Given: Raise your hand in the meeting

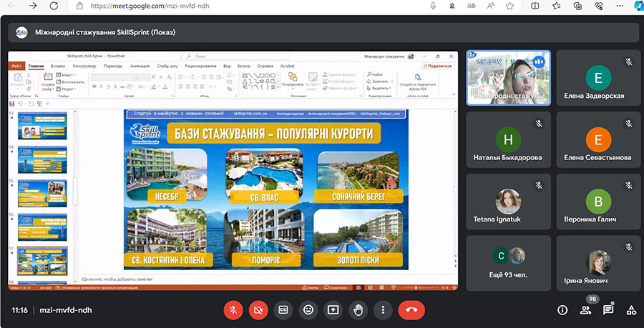Looking at the screenshot, I should [x=358, y=310].
